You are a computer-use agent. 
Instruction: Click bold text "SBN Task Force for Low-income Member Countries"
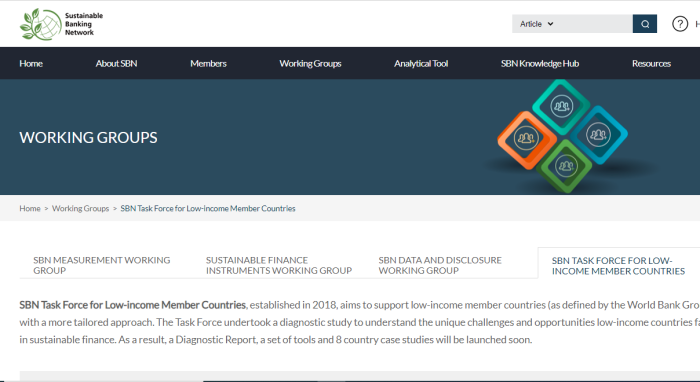click(133, 305)
